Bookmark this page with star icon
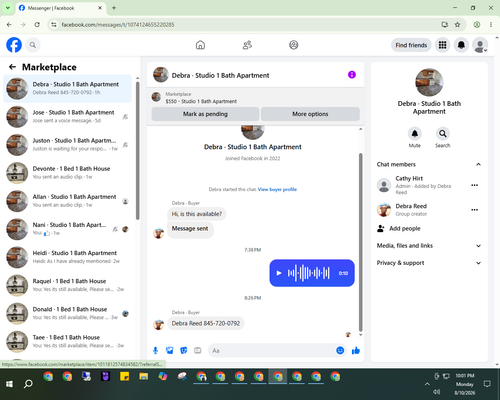The image size is (500, 400). (457, 24)
